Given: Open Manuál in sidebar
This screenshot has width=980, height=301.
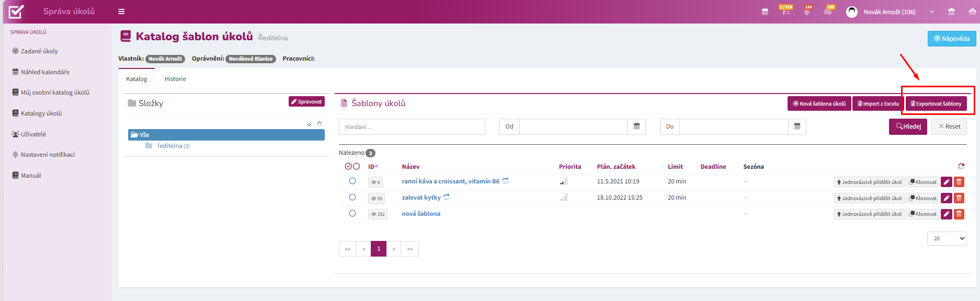Looking at the screenshot, I should [x=31, y=176].
